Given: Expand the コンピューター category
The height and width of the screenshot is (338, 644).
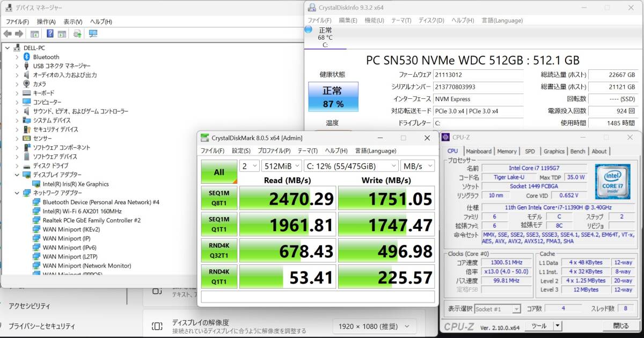Looking at the screenshot, I should coord(17,102).
